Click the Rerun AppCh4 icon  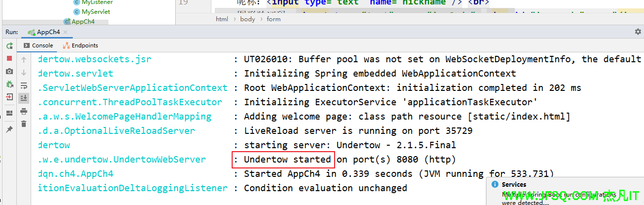tap(9, 46)
